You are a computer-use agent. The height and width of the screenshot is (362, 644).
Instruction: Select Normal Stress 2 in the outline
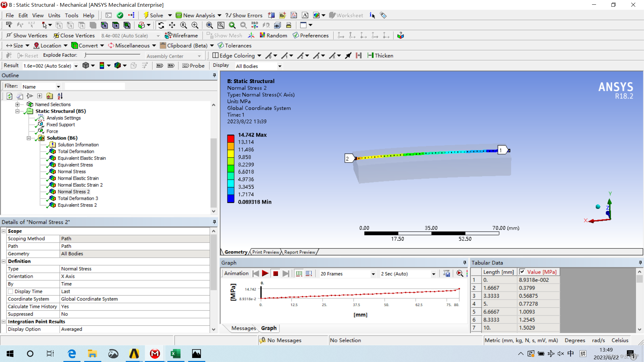74,191
